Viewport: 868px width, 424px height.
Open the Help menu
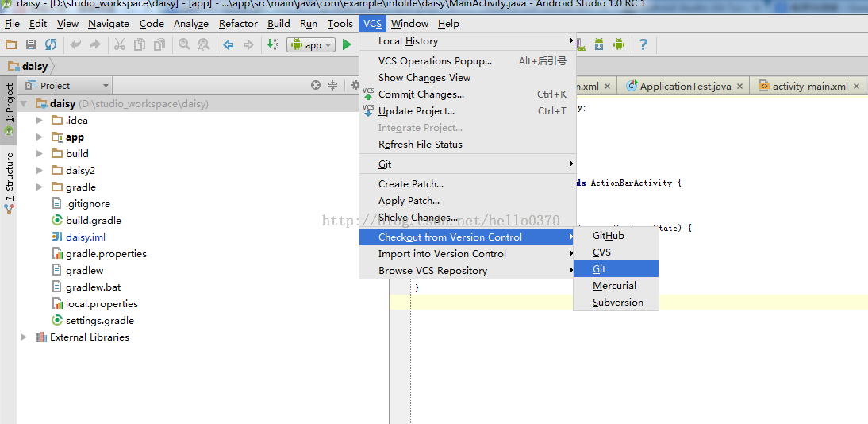[x=448, y=24]
